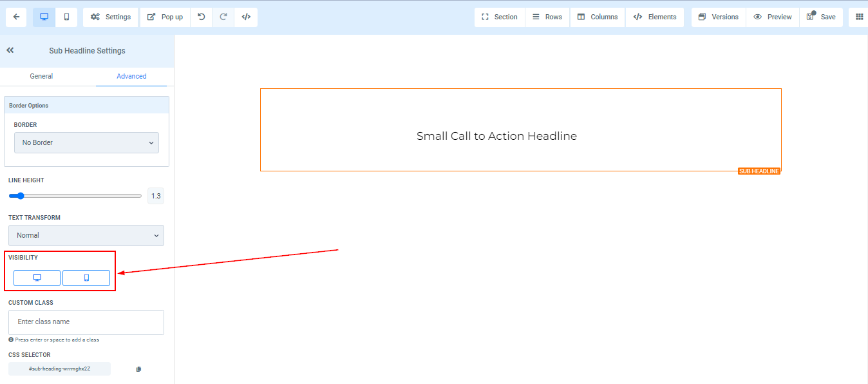868x384 pixels.
Task: Copy the CSS selector to clipboard
Action: pos(138,369)
